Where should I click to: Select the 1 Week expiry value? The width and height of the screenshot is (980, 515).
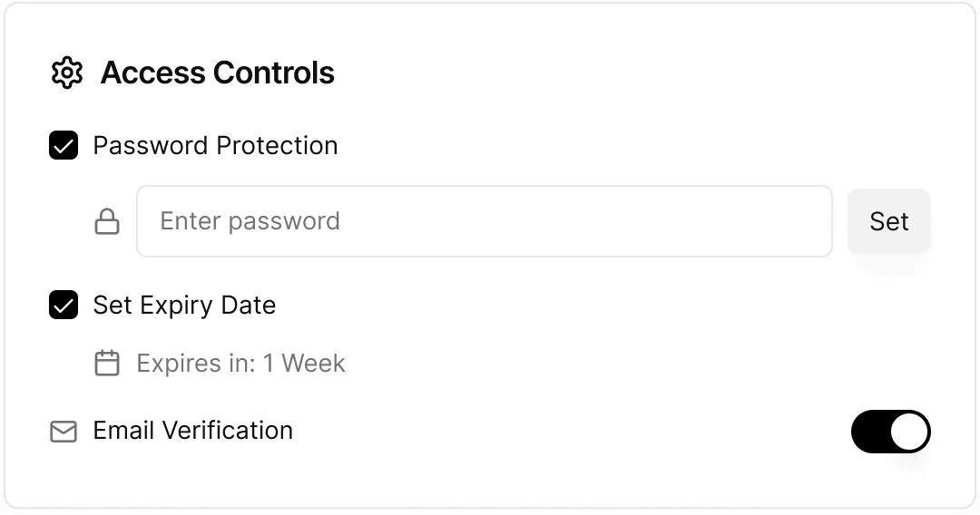pos(304,364)
